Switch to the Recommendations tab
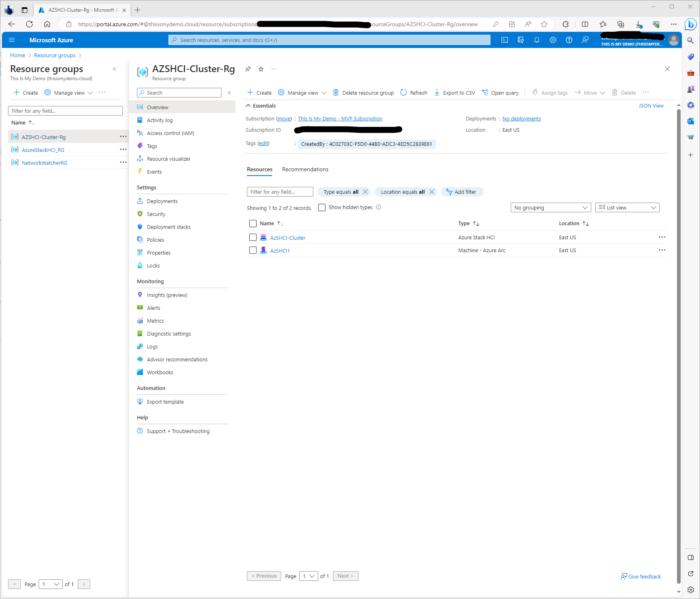This screenshot has height=599, width=700. 305,169
